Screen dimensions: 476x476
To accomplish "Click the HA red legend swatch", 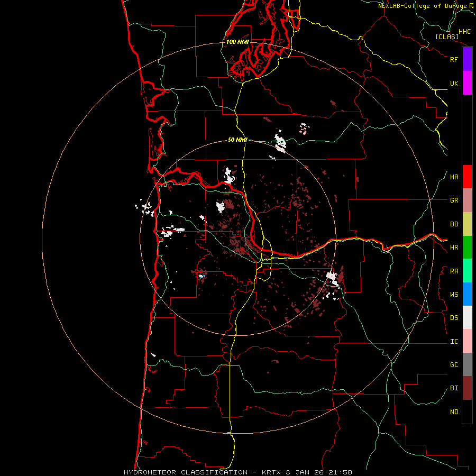I will (x=467, y=177).
